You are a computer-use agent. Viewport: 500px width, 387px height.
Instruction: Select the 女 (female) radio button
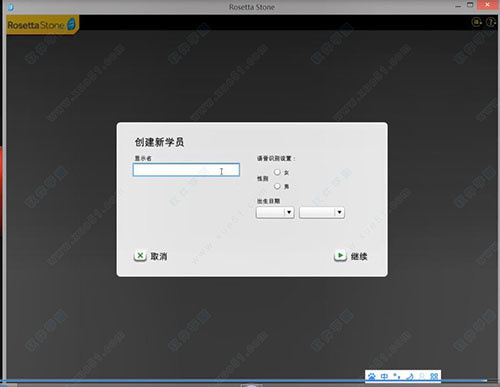point(277,172)
